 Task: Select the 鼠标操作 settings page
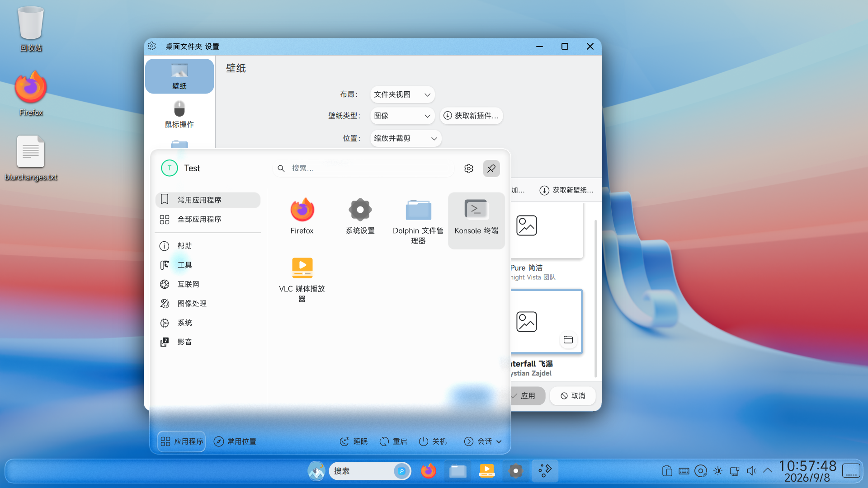(x=179, y=115)
